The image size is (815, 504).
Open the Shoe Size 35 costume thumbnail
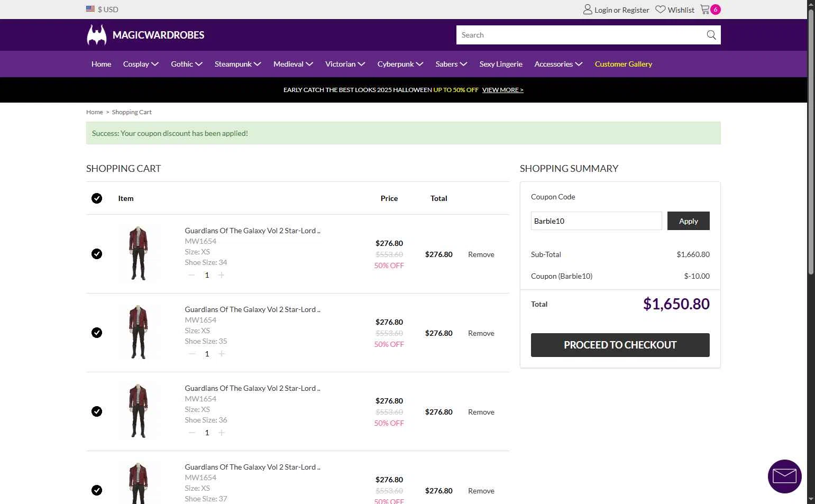coord(139,332)
